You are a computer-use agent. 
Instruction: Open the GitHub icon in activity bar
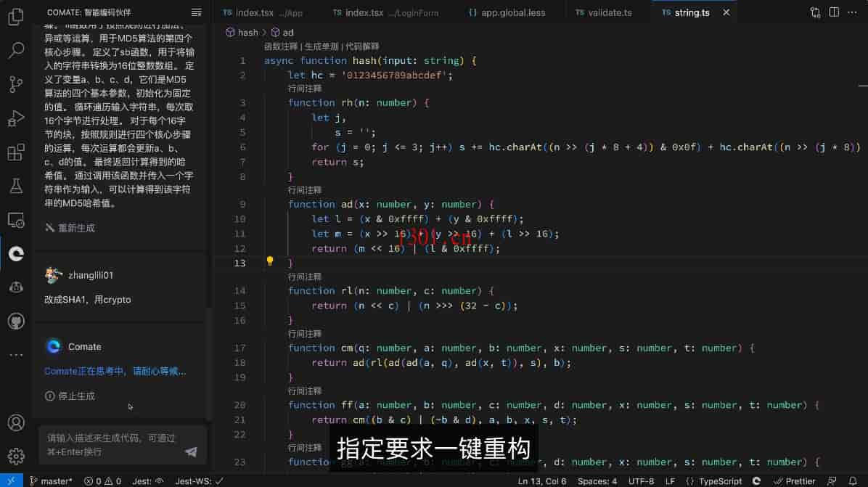tap(15, 321)
